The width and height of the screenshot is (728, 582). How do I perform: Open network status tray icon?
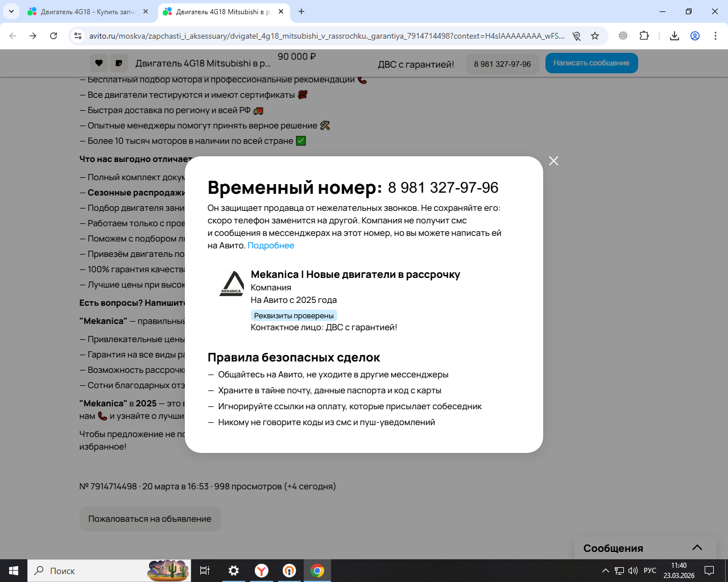pyautogui.click(x=619, y=571)
